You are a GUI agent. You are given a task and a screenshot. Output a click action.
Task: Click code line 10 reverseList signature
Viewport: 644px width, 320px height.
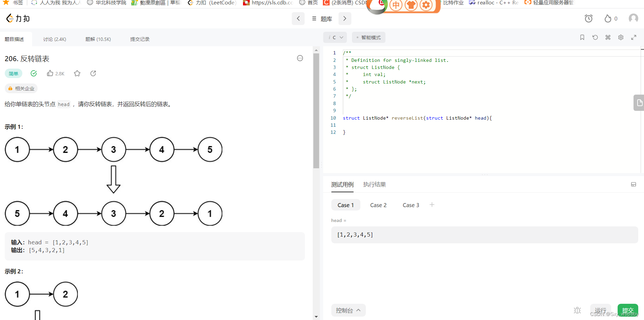tap(417, 118)
